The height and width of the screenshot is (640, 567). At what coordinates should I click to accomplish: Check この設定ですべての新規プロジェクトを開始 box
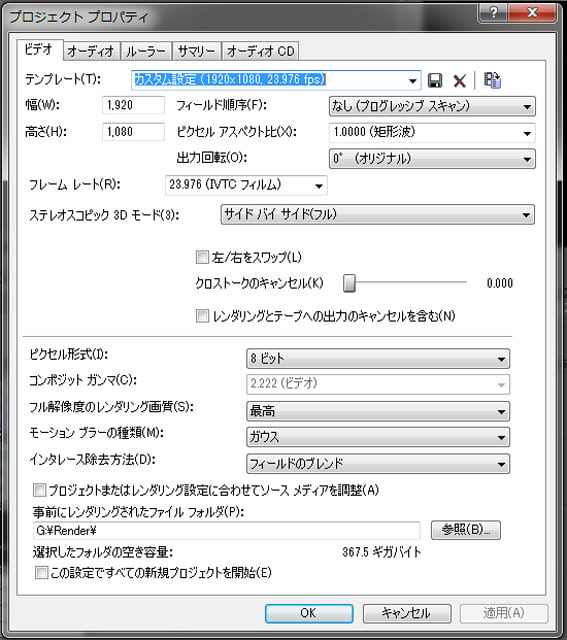click(x=41, y=573)
